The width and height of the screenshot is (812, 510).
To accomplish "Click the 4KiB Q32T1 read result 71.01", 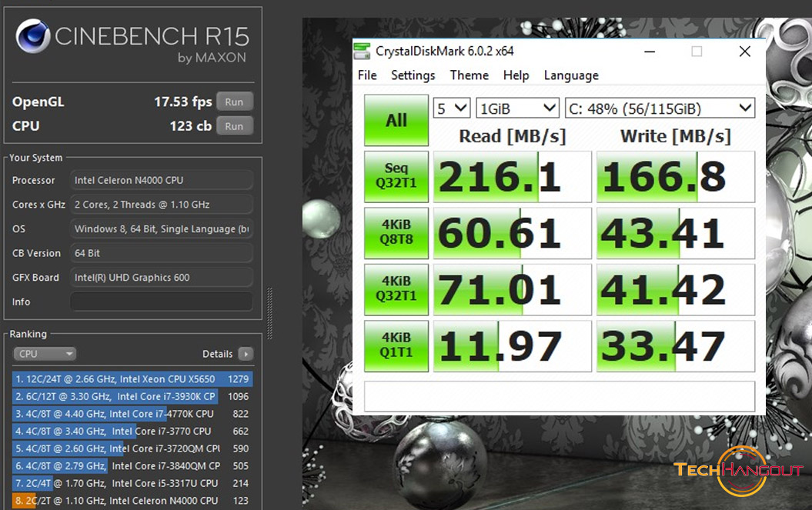I will [512, 289].
